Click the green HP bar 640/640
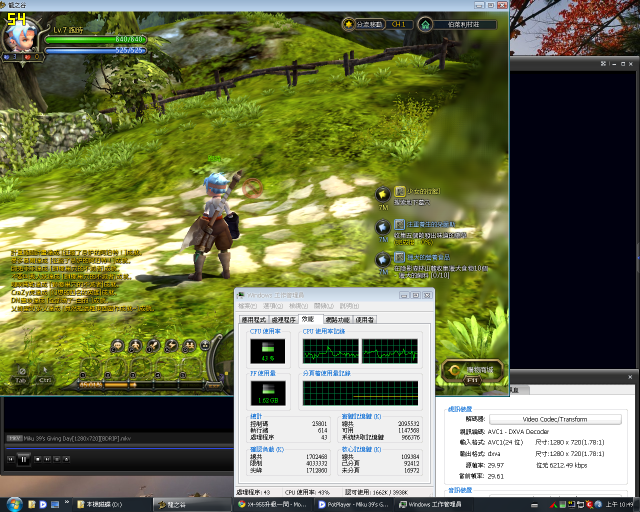The height and width of the screenshot is (512, 640). point(96,39)
